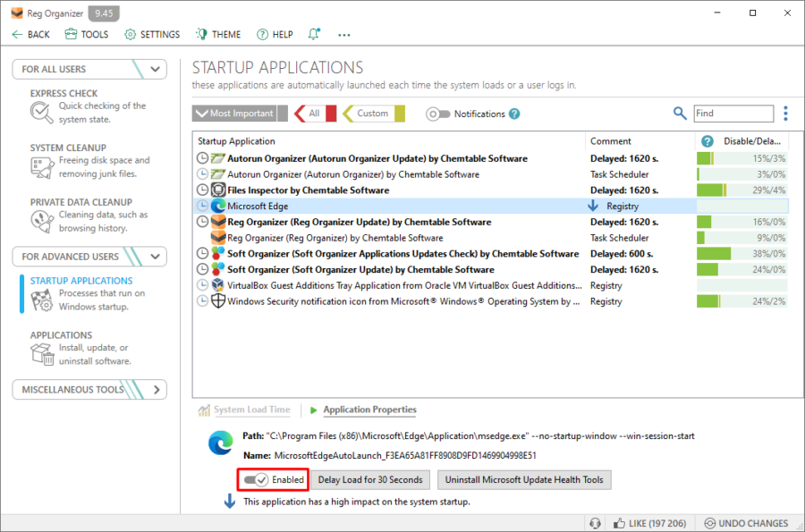Turn off the Enabled switch for Microsoft Edge
Viewport: 805px width, 532px height.
pos(256,479)
